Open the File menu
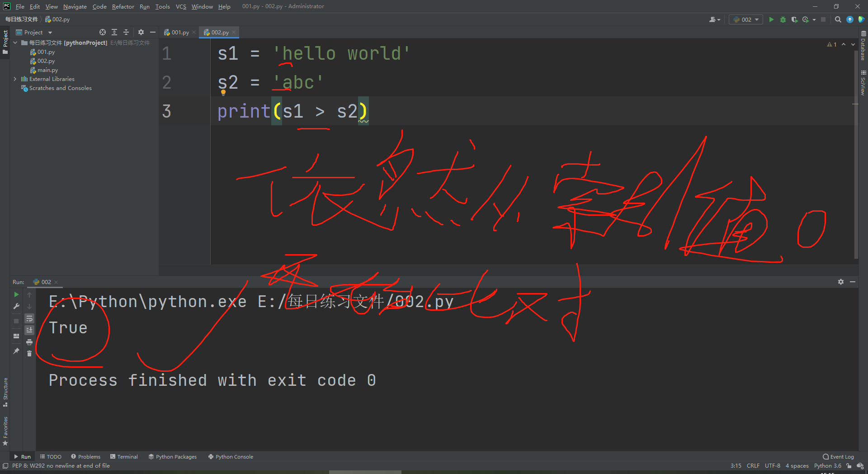868x474 pixels. pyautogui.click(x=20, y=6)
